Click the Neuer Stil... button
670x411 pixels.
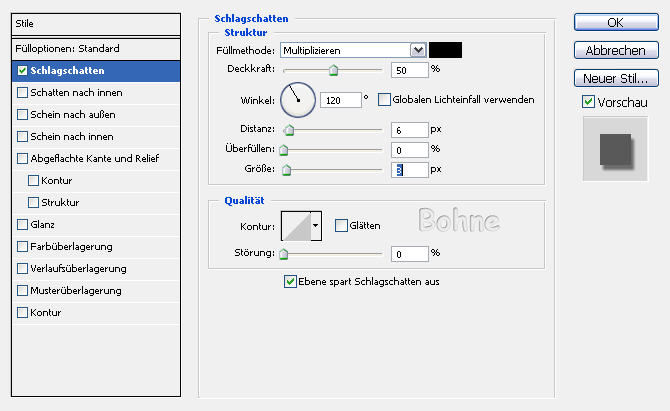(615, 77)
